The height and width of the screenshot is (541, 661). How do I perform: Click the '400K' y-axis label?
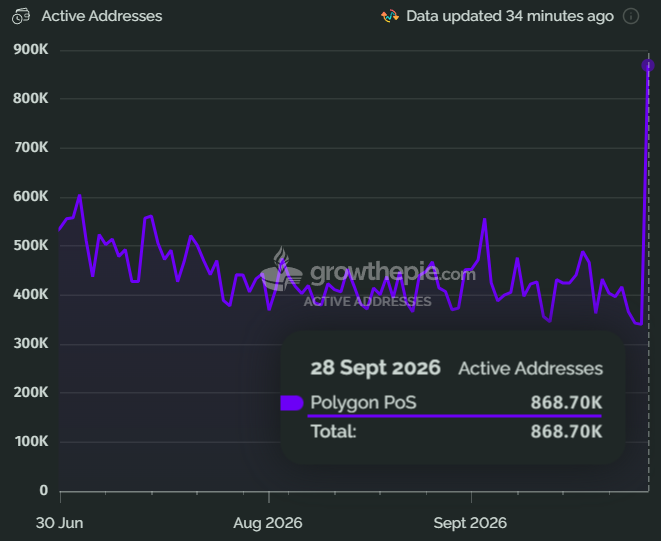pyautogui.click(x=31, y=294)
